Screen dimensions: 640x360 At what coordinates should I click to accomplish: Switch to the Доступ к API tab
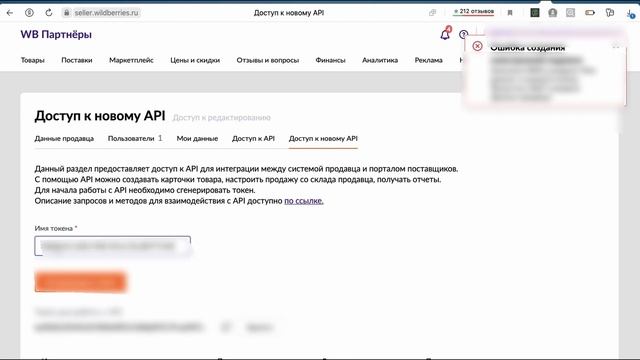click(x=253, y=138)
